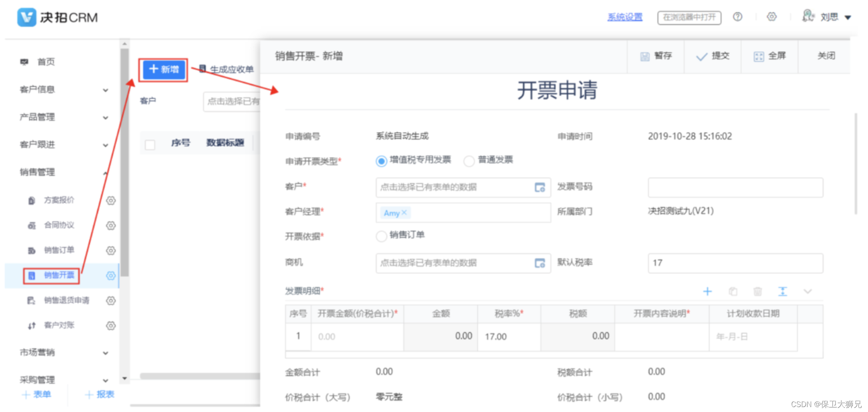Open 销售订单 in the sidebar menu
Screen dimensions: 868x412
pyautogui.click(x=59, y=250)
